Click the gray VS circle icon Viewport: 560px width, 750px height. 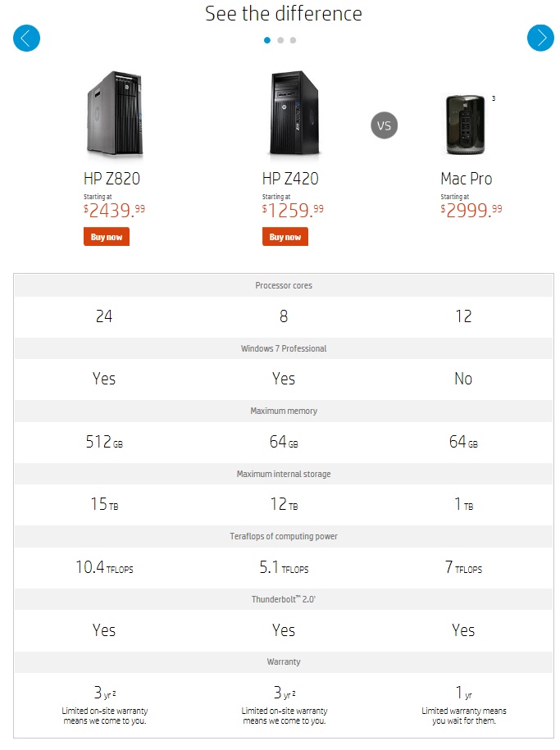click(384, 125)
